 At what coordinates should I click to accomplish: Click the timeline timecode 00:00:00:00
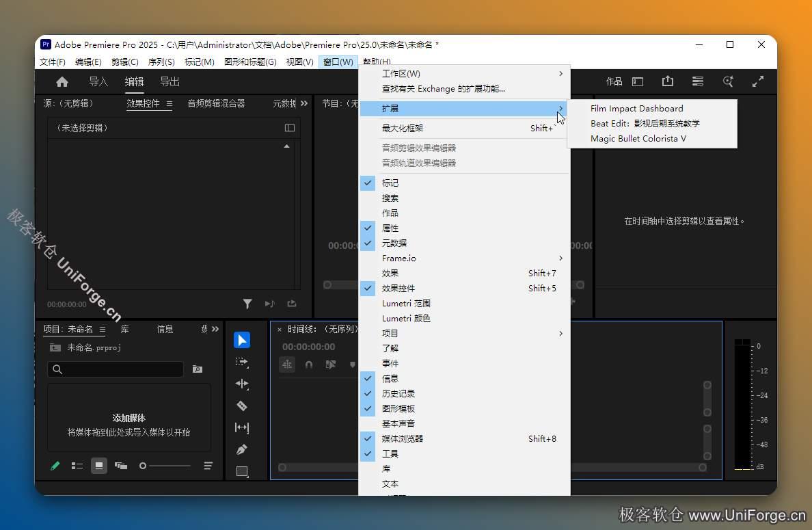tap(309, 347)
